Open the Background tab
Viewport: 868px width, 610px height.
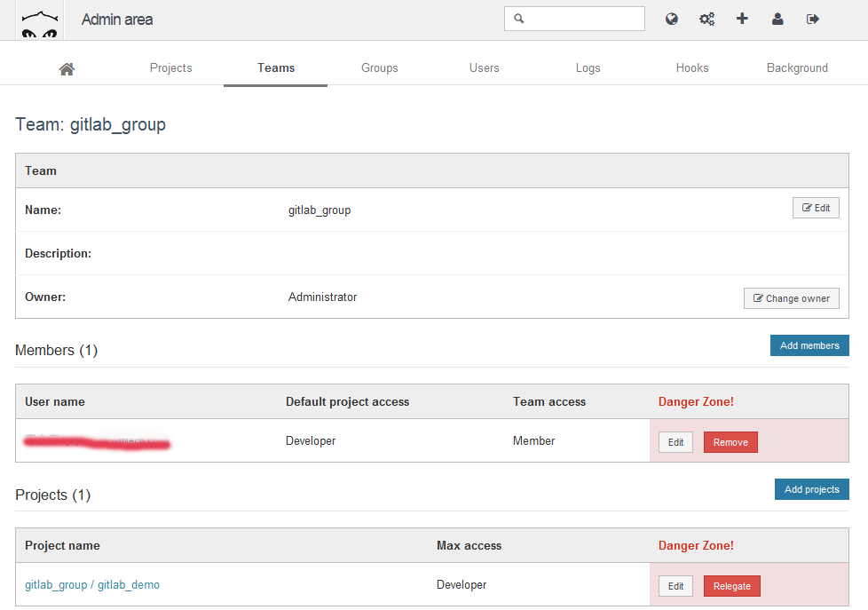pyautogui.click(x=797, y=67)
